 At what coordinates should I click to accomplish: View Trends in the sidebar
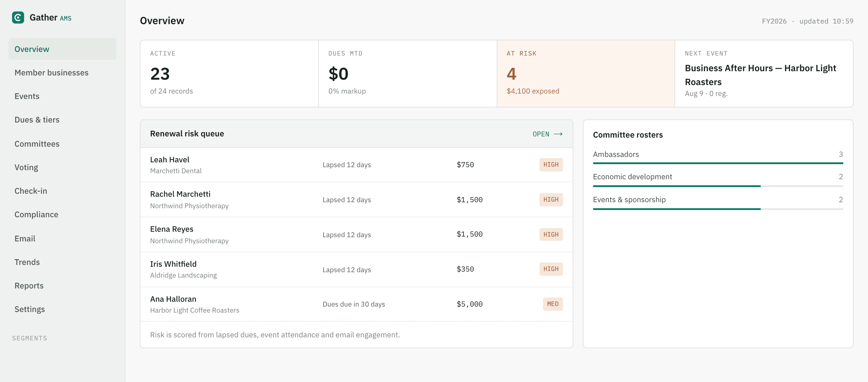click(62, 262)
